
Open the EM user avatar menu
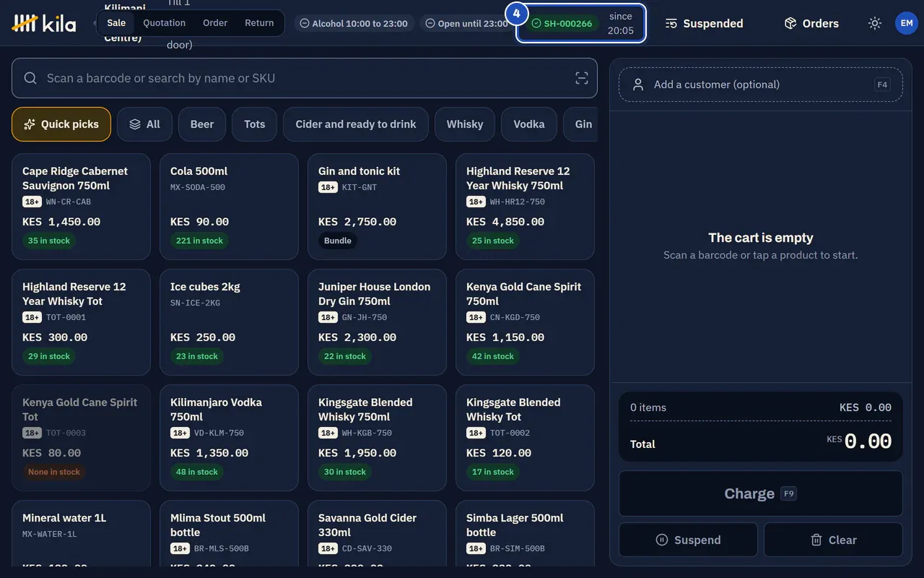907,23
